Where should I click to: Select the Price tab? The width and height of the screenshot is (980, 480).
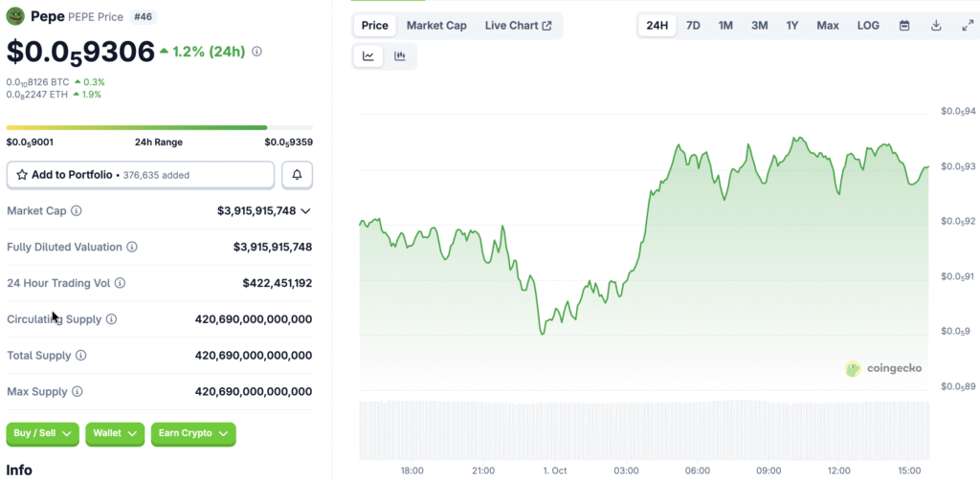tap(374, 26)
